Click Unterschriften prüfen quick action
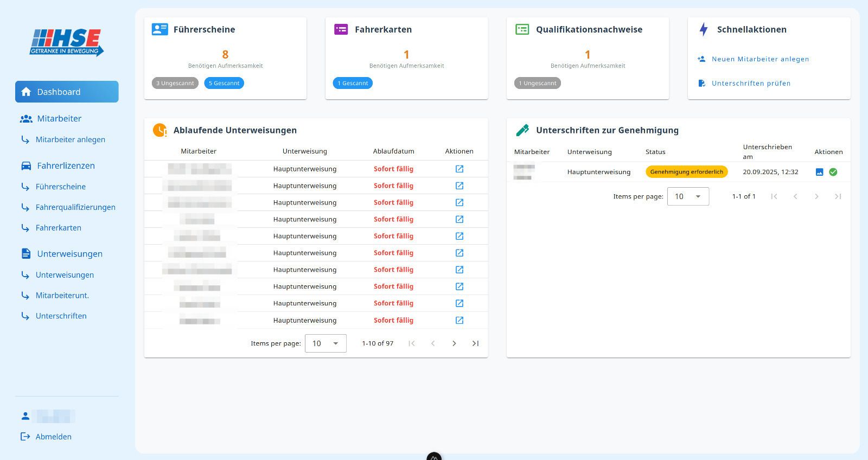The image size is (868, 460). [751, 83]
